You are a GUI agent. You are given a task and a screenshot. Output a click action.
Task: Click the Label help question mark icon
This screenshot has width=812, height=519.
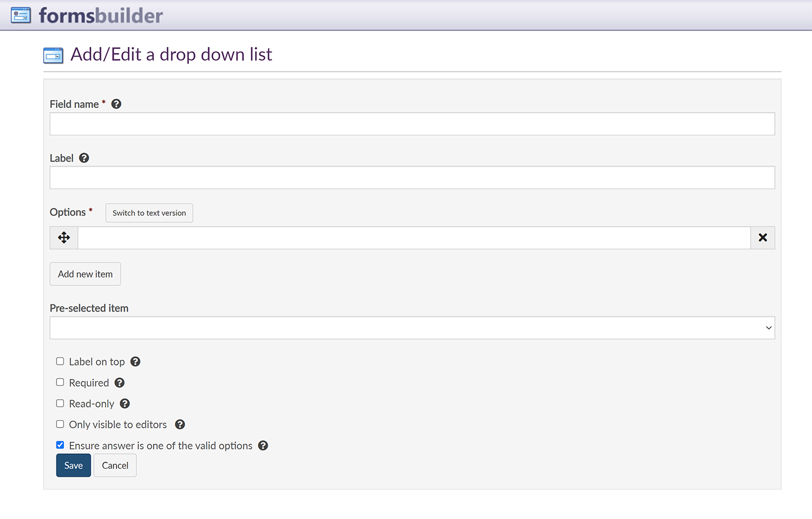(84, 158)
